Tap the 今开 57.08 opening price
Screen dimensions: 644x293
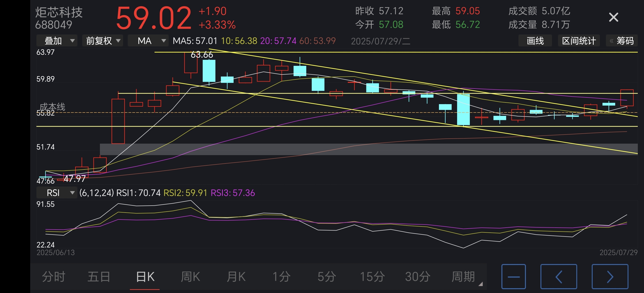point(379,24)
